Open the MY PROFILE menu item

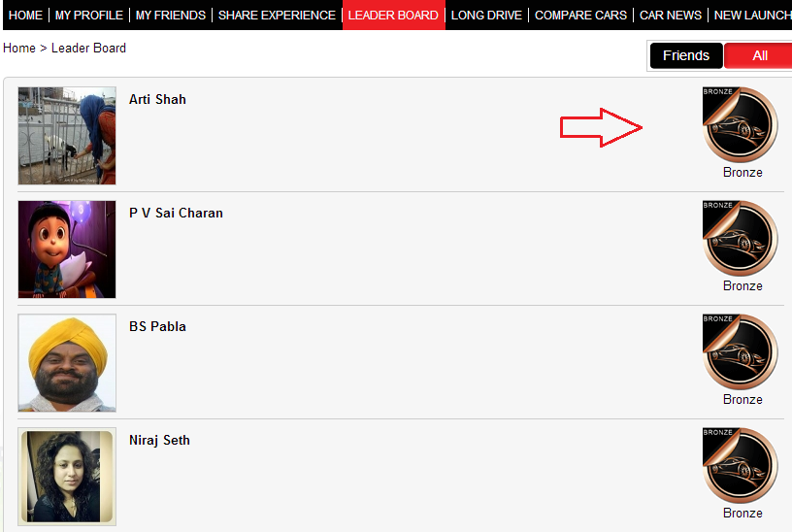coord(89,16)
